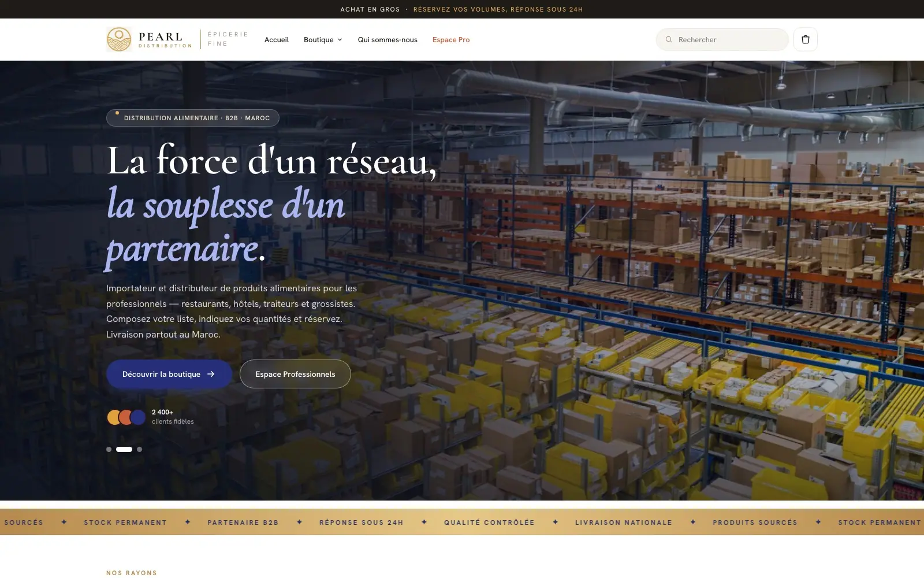Screen dimensions: 924x578
Task: Go to the Accueil page
Action: pos(277,40)
